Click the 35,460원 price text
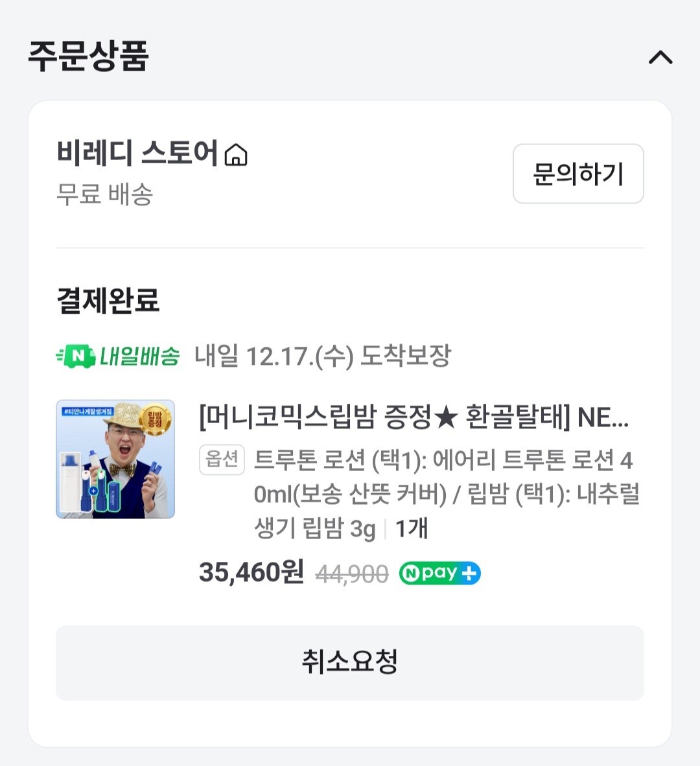Image resolution: width=700 pixels, height=766 pixels. coord(251,572)
